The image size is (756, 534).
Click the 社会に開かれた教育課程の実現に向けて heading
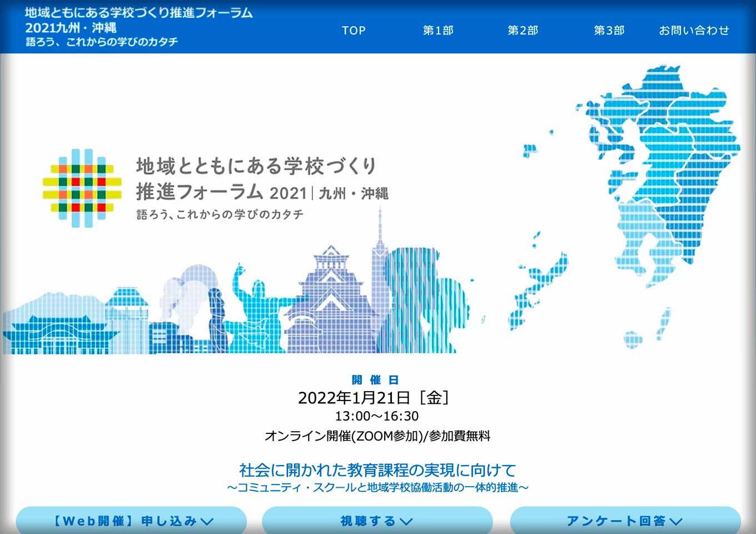click(x=377, y=471)
